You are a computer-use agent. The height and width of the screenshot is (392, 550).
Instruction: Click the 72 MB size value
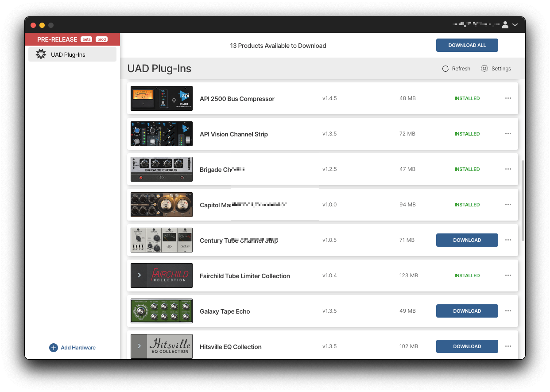pyautogui.click(x=407, y=134)
